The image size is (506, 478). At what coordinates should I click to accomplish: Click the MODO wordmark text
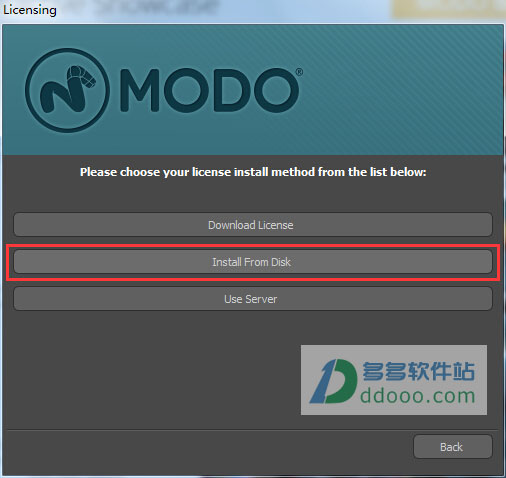(x=209, y=90)
